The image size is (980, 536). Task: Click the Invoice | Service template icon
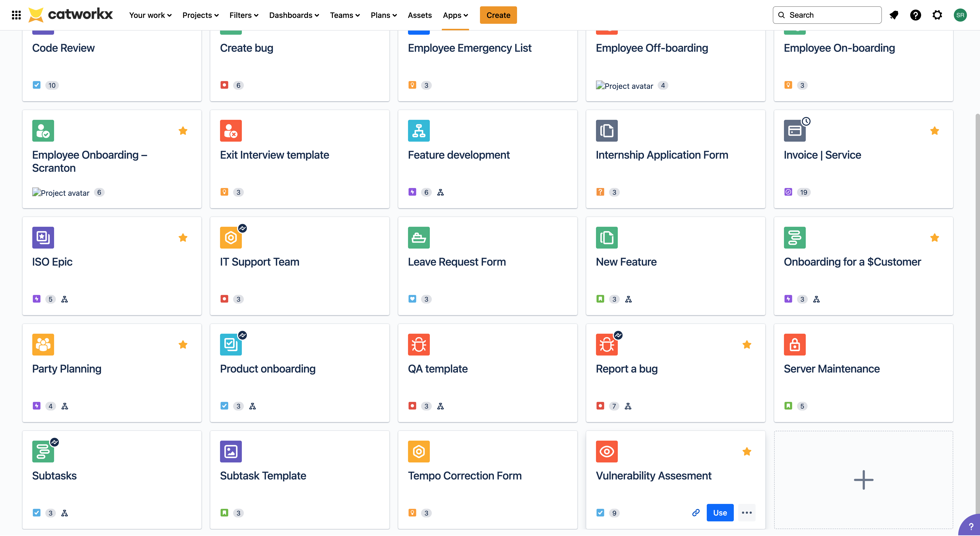(794, 131)
